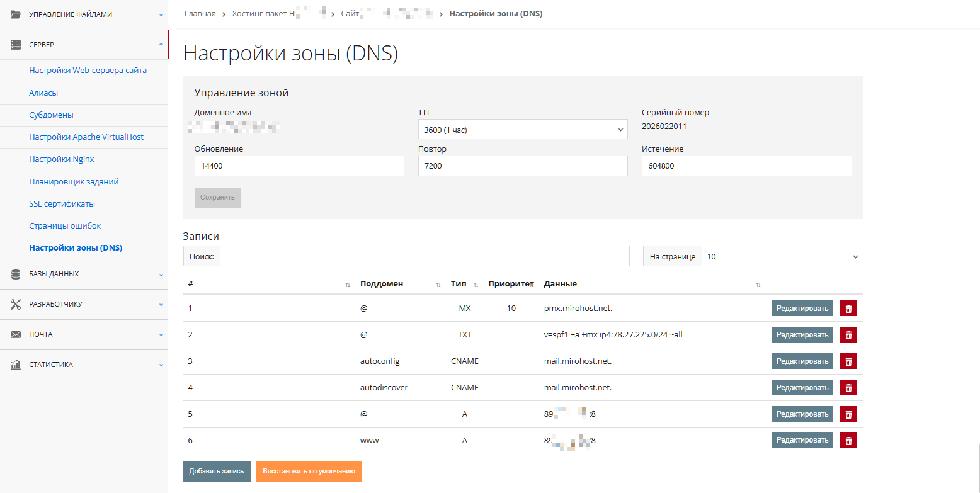Click the СЕРВЕР server icon in sidebar
The width and height of the screenshot is (980, 493).
point(17,44)
